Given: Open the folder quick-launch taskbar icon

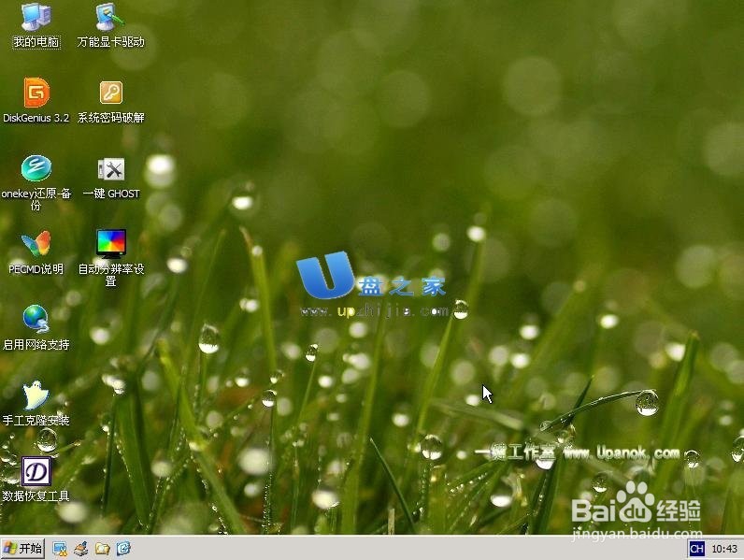Looking at the screenshot, I should (102, 549).
